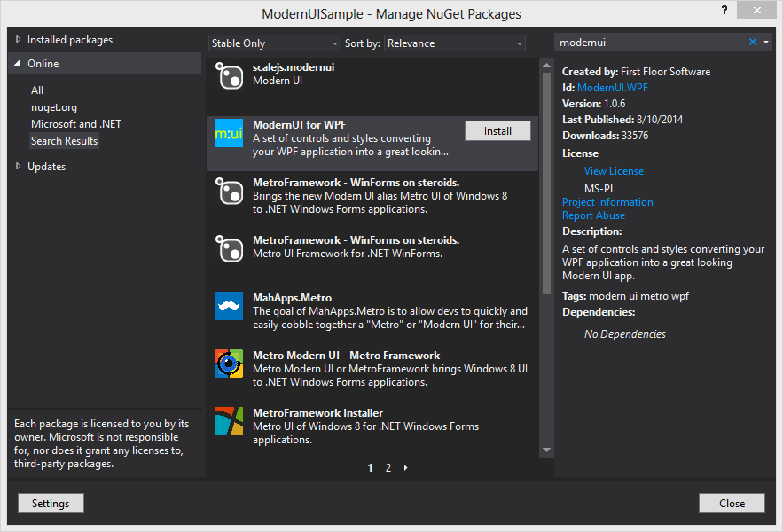Click the Close button at bottom

click(732, 504)
